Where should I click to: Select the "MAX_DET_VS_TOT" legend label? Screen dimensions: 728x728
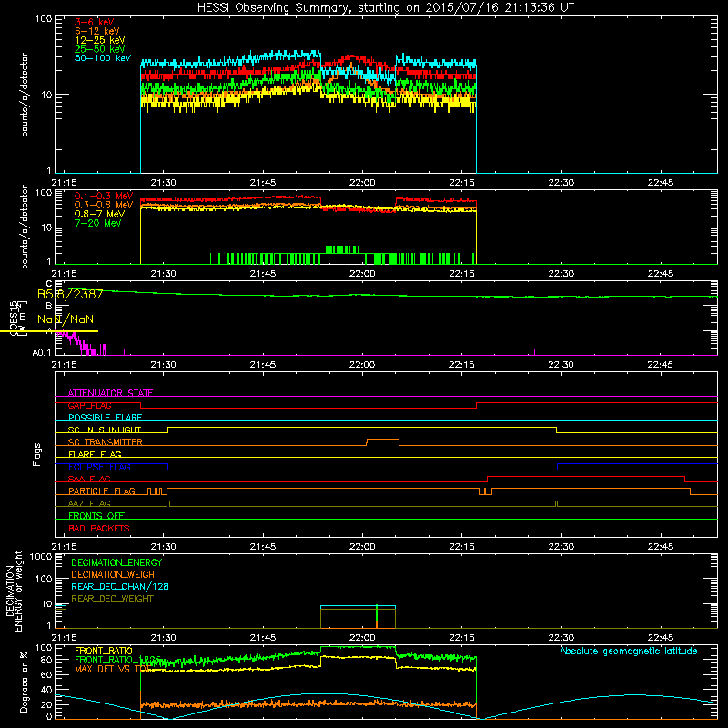pyautogui.click(x=112, y=669)
